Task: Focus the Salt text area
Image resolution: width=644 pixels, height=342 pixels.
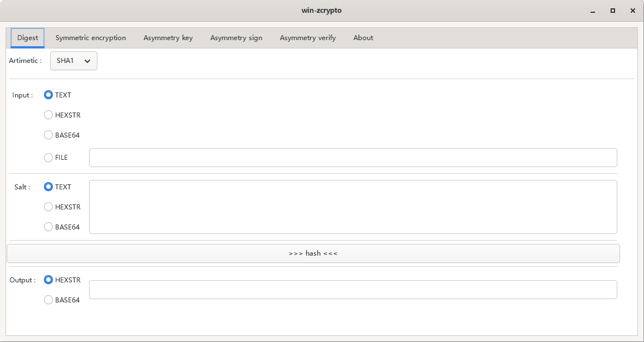Action: pyautogui.click(x=353, y=207)
